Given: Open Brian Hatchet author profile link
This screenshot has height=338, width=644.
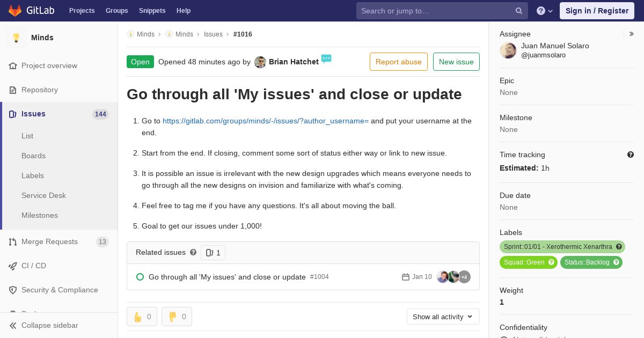Looking at the screenshot, I should tap(294, 62).
